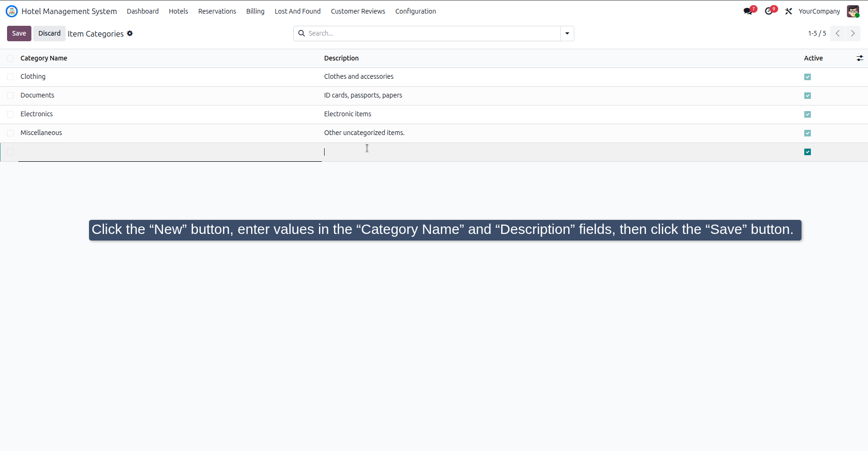Click the search magnifier icon
This screenshot has width=868, height=451.
pos(302,33)
